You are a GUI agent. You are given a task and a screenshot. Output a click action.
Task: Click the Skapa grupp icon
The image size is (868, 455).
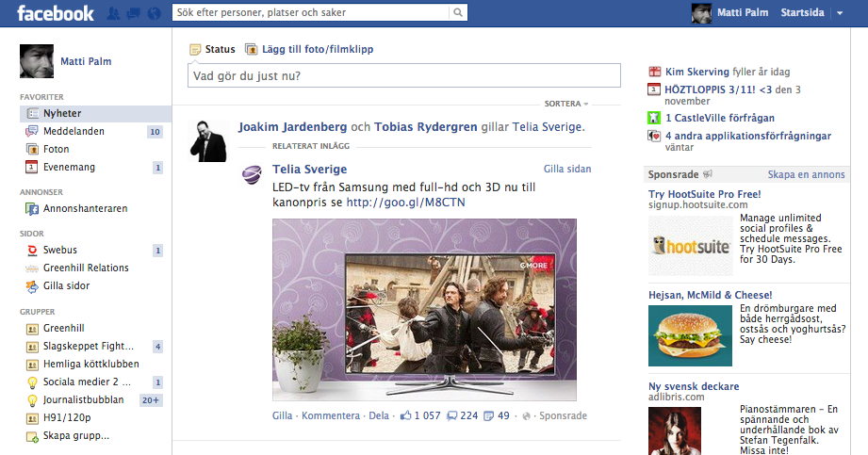(32, 437)
